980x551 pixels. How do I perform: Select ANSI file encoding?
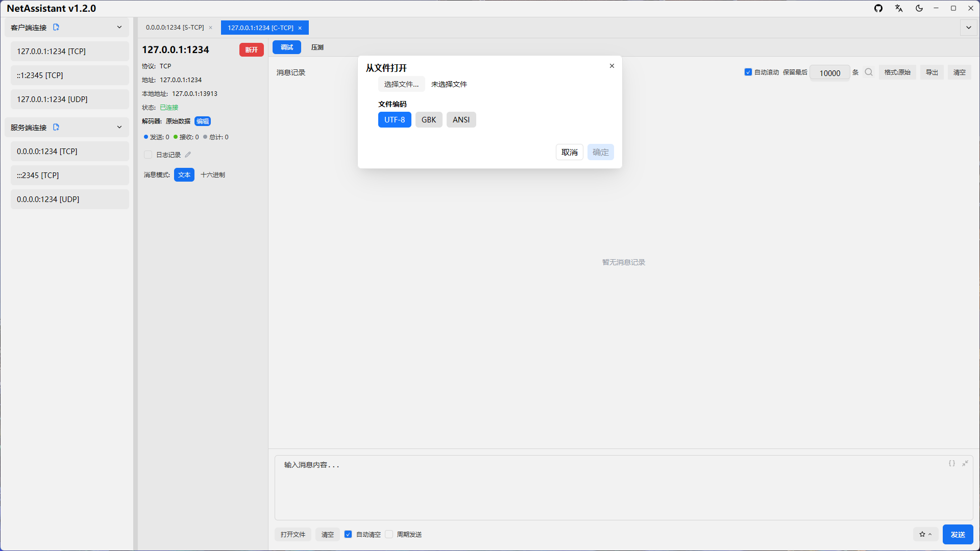click(x=461, y=120)
